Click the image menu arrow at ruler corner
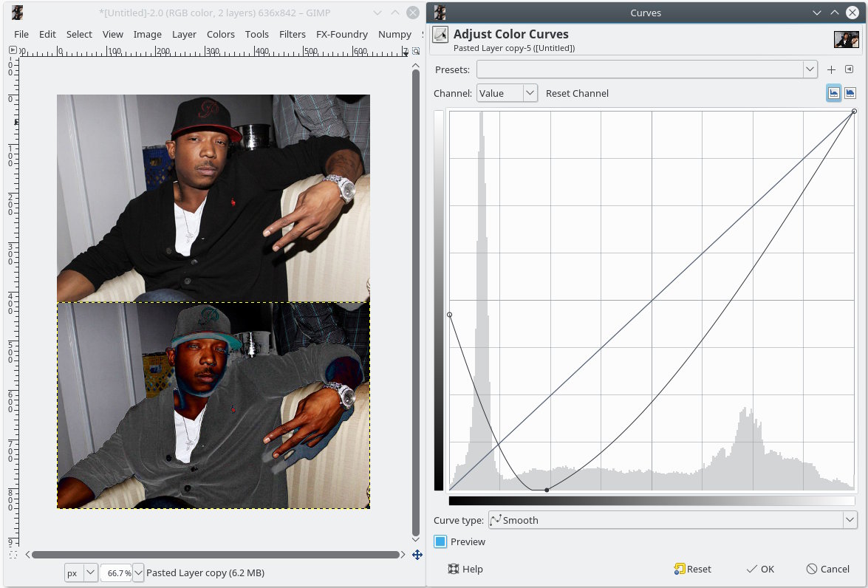The width and height of the screenshot is (868, 588). click(13, 50)
